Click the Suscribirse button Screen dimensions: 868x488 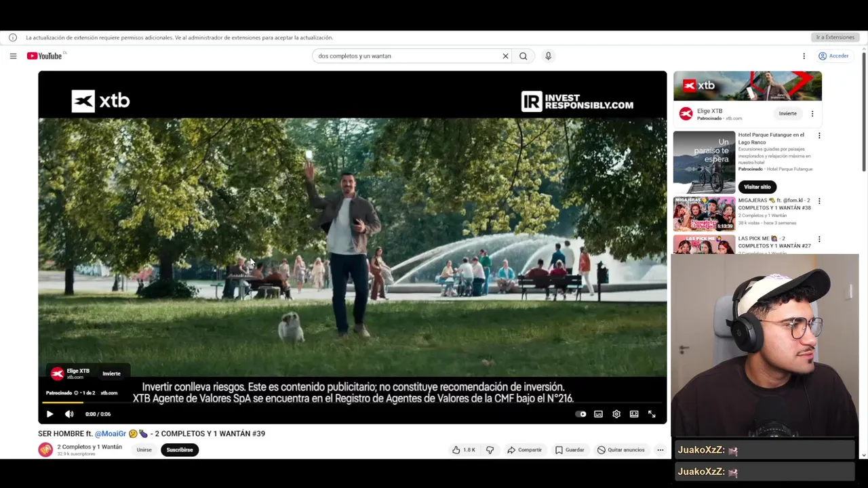pyautogui.click(x=180, y=450)
